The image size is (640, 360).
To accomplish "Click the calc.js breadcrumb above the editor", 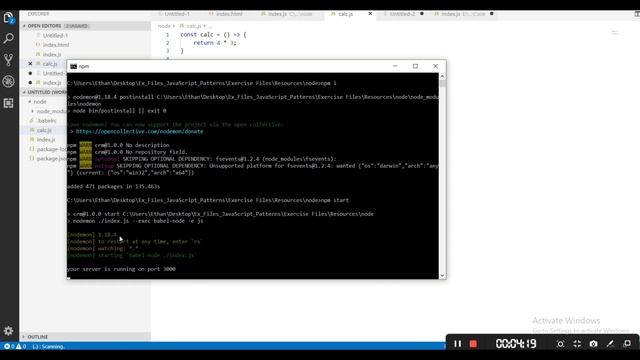I will click(194, 26).
